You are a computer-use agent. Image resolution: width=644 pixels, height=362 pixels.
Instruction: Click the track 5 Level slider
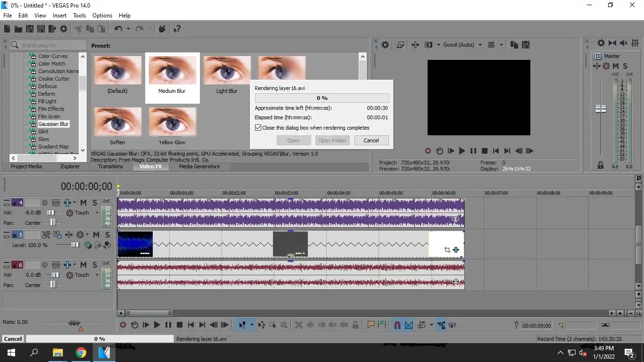click(x=74, y=245)
